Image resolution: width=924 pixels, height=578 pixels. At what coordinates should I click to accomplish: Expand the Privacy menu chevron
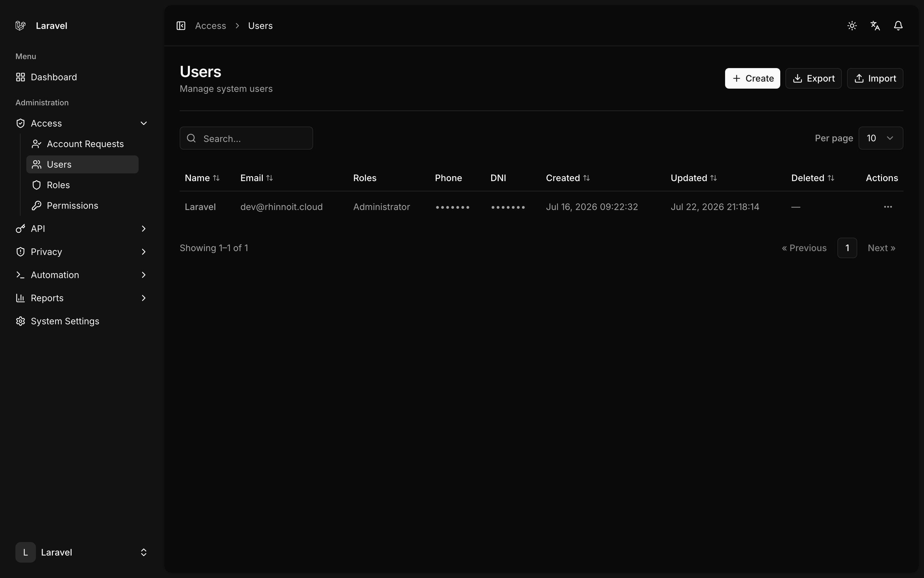point(143,252)
